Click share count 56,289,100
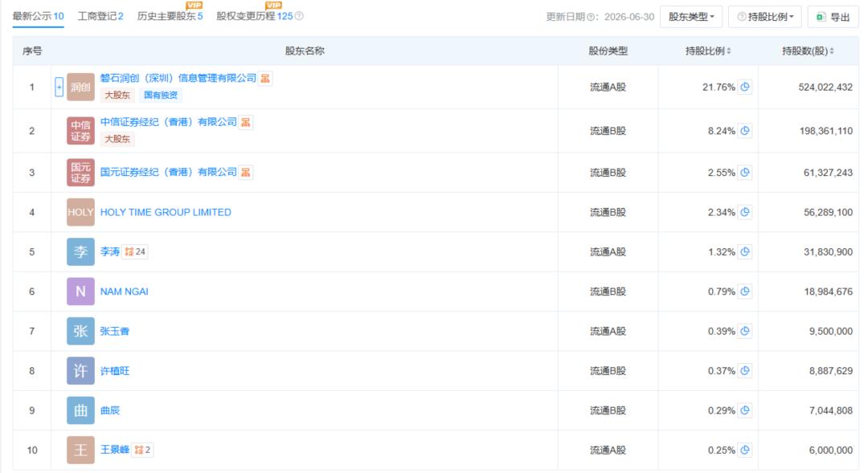 click(828, 213)
